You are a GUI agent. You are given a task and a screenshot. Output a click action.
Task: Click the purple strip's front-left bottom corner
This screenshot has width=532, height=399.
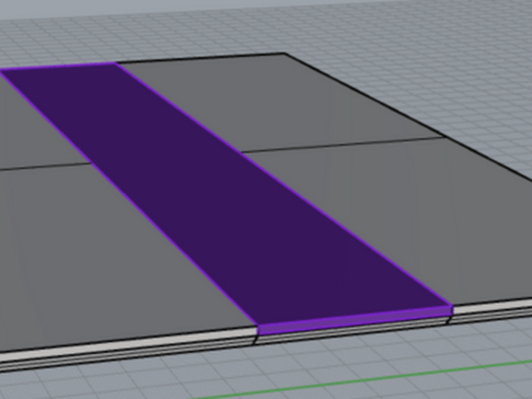pos(258,335)
